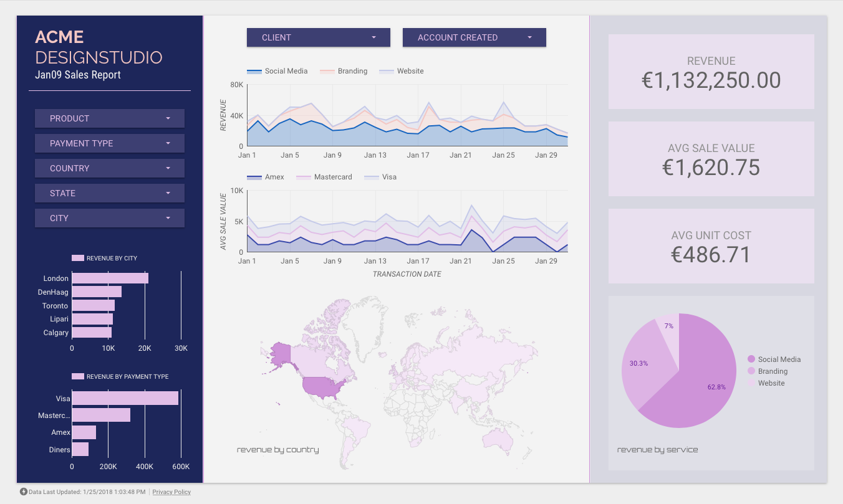Image resolution: width=843 pixels, height=504 pixels.
Task: Click the 62.8% Social Media pie slice
Action: [705, 380]
